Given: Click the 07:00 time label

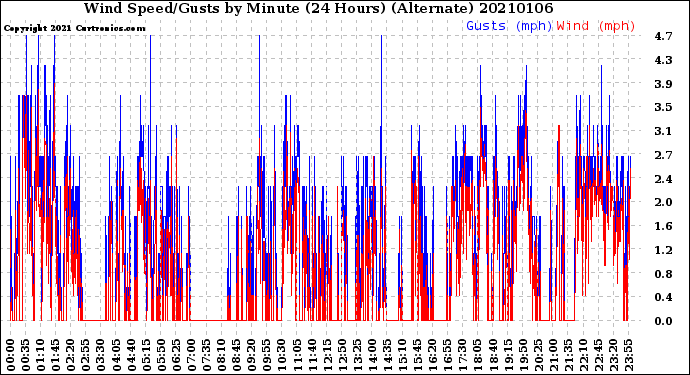Looking at the screenshot, I should tap(191, 355).
